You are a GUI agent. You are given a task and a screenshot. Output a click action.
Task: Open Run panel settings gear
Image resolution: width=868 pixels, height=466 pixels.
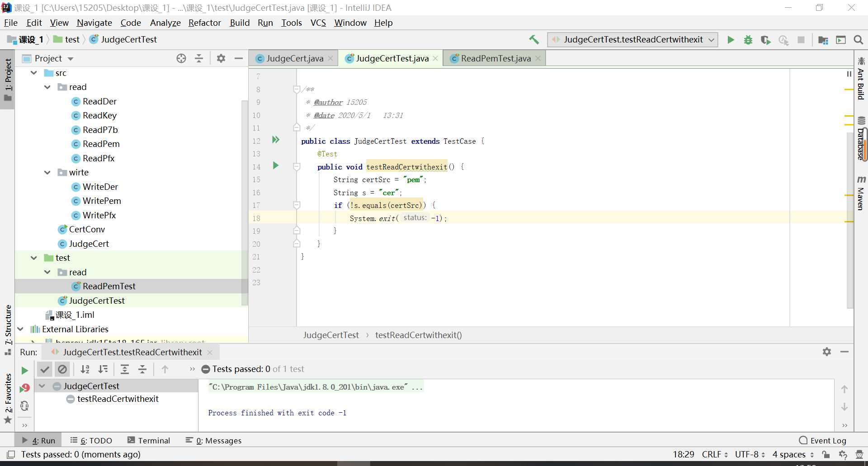pyautogui.click(x=827, y=352)
